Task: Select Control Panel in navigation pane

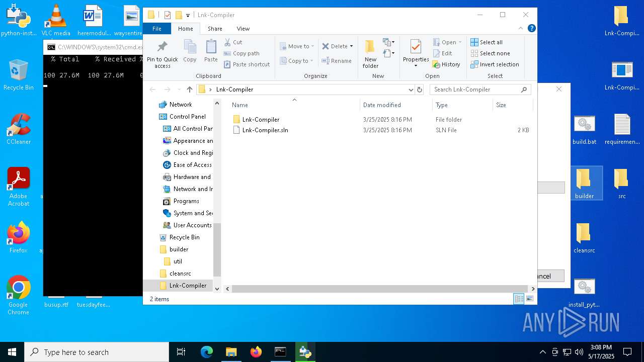Action: tap(187, 117)
